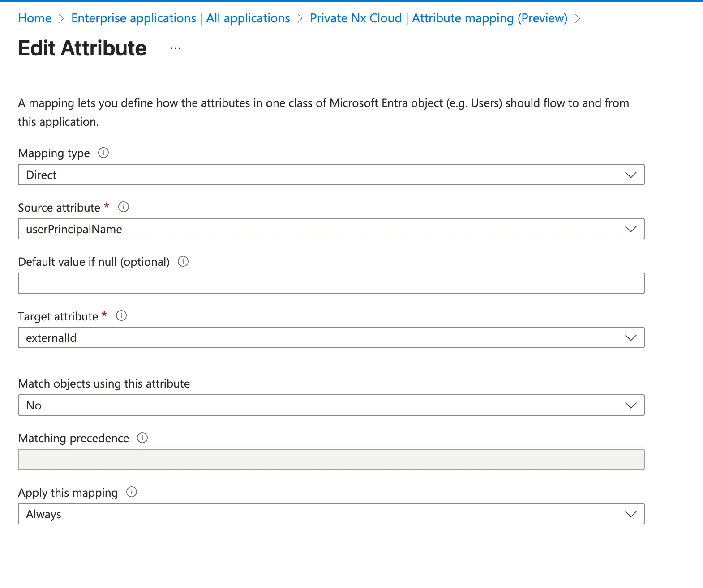Show info for Source attribute

click(x=124, y=207)
